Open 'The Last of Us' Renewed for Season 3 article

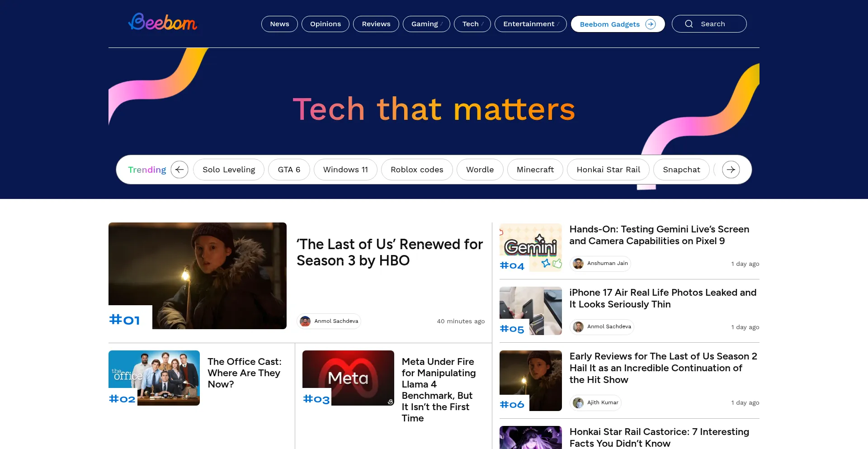[390, 252]
